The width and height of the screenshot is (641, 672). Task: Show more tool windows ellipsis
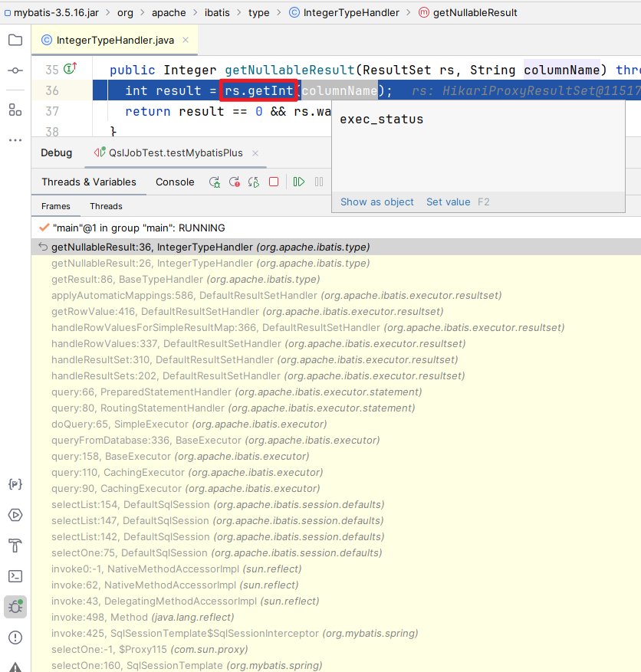click(x=15, y=140)
